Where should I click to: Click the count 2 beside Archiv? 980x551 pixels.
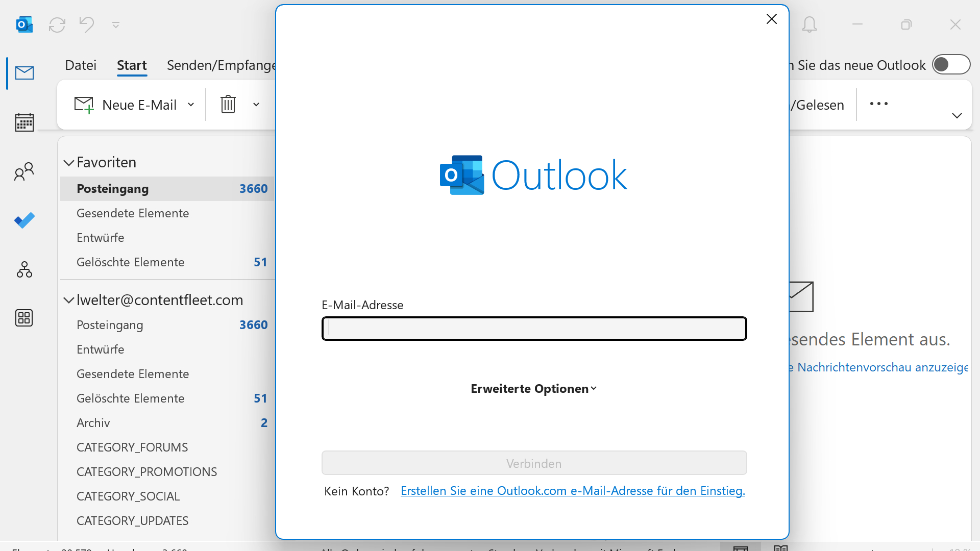click(264, 423)
